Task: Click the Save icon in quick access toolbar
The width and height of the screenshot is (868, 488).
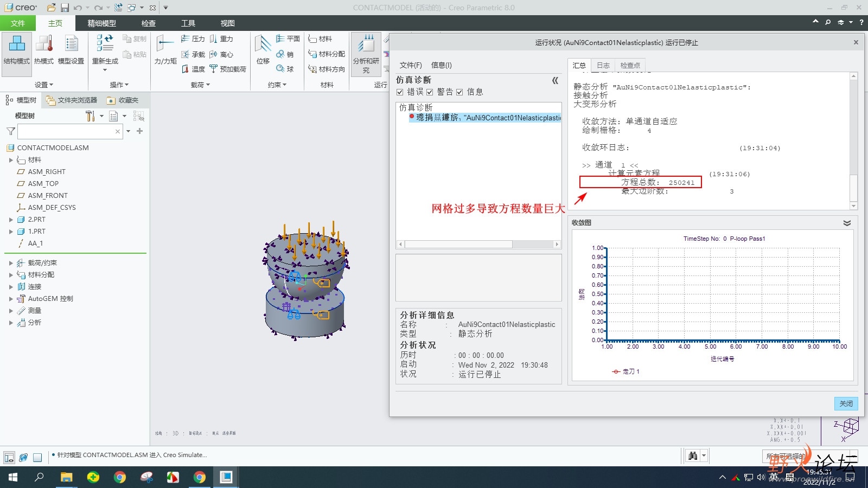Action: coord(65,8)
